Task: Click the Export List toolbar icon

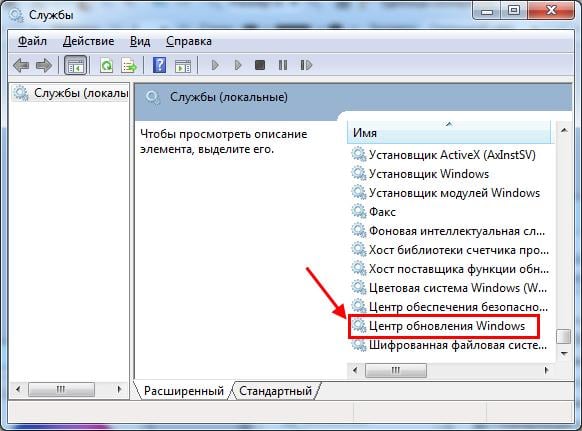Action: [129, 66]
